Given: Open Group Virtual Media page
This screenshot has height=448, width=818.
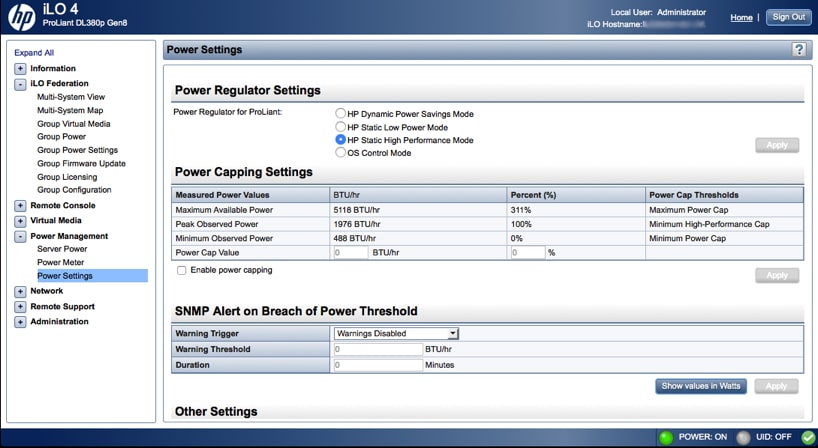Looking at the screenshot, I should pos(74,124).
